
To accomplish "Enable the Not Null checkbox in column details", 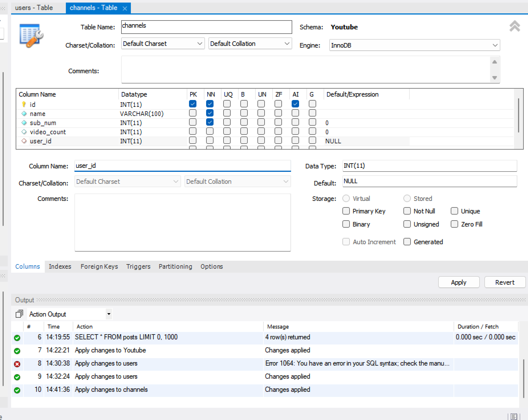I will pyautogui.click(x=407, y=211).
